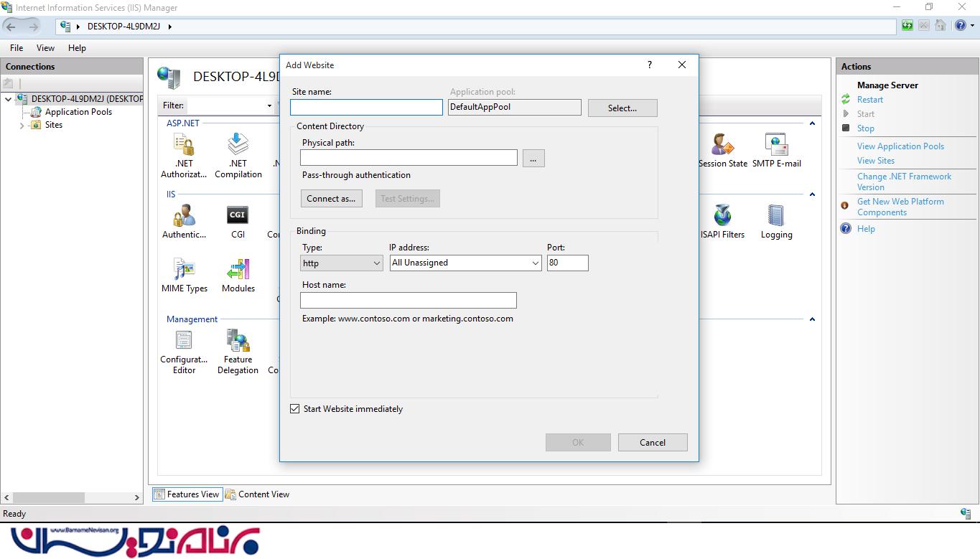Uncheck Start Website immediately checkbox
The height and width of the screenshot is (559, 980).
295,409
